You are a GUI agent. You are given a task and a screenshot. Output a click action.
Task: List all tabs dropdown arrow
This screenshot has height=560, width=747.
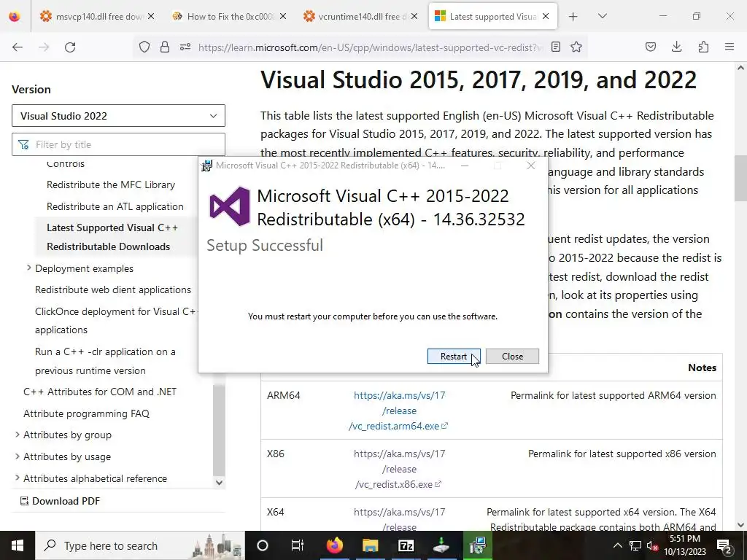click(602, 17)
